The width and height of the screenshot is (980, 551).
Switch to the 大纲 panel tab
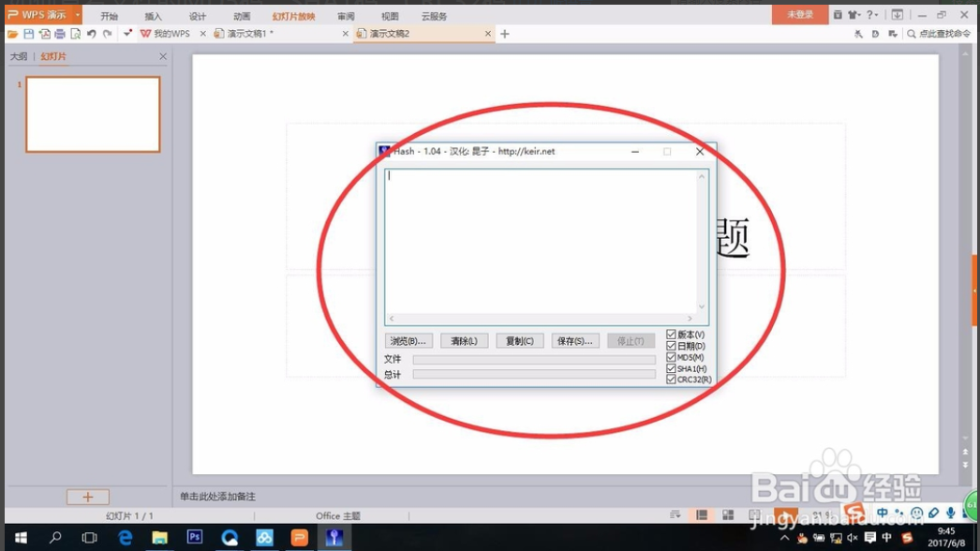pyautogui.click(x=19, y=56)
